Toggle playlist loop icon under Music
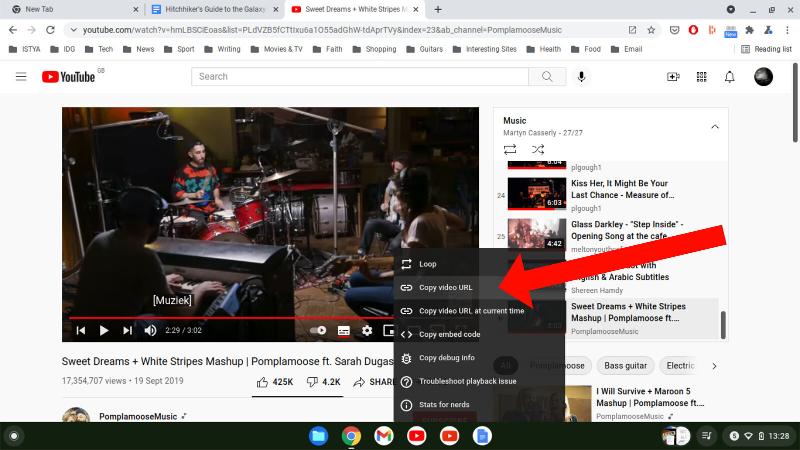This screenshot has height=450, width=800. coord(510,149)
